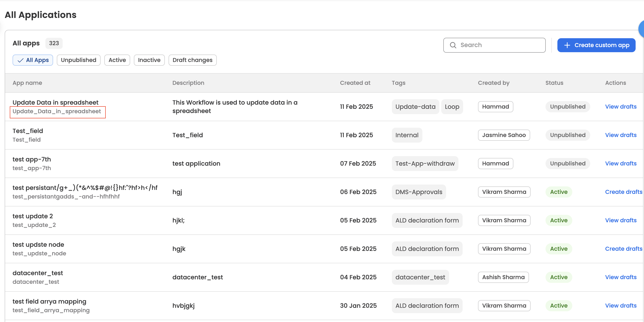Click the checkmark on All Apps filter
This screenshot has height=322, width=644.
click(20, 60)
